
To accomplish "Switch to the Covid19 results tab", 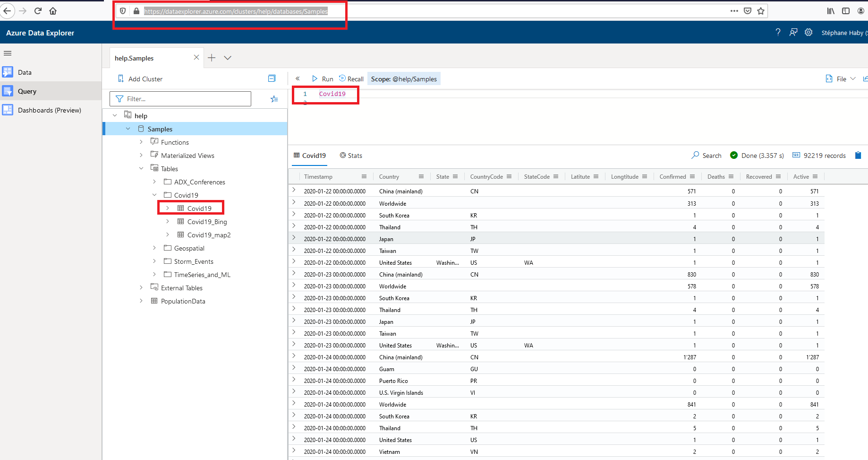I will pyautogui.click(x=310, y=156).
